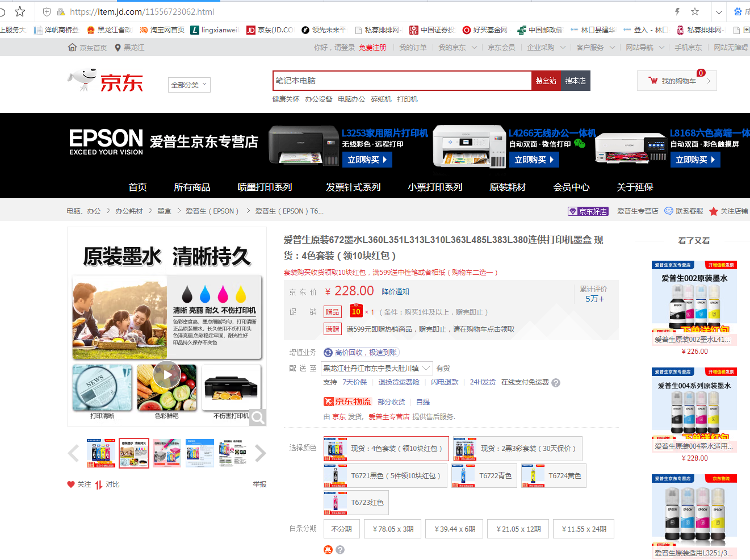The width and height of the screenshot is (750, 560).
Task: Click the 搜全站 search button
Action: click(546, 81)
